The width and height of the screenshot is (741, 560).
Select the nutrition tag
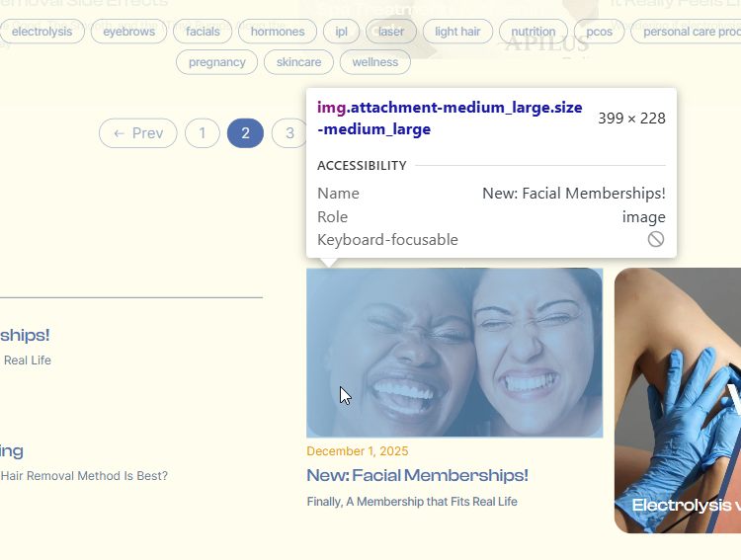[534, 32]
